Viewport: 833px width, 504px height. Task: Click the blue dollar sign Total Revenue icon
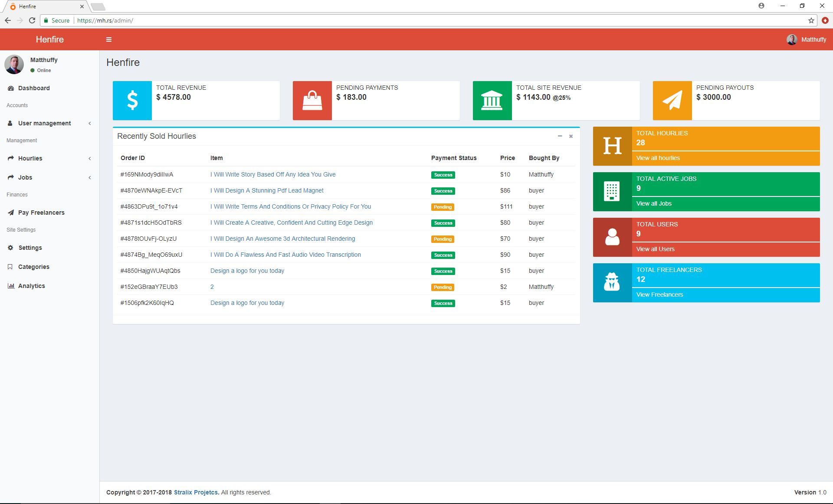(x=132, y=100)
